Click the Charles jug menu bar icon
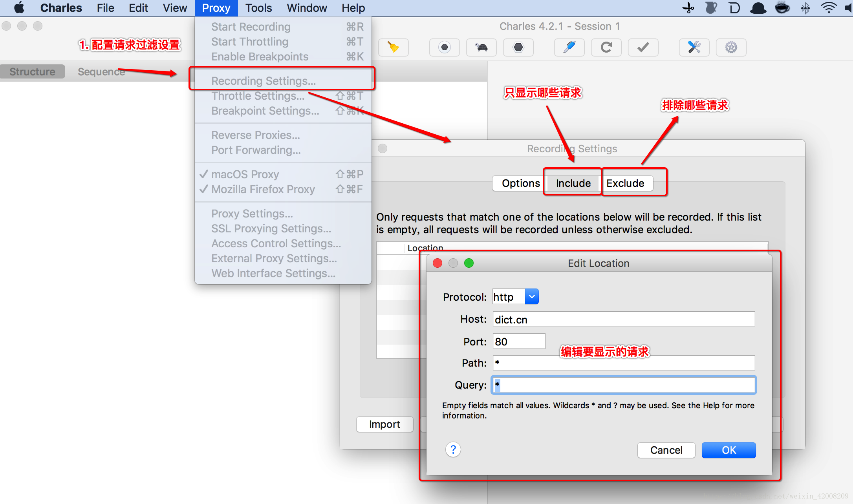 click(x=711, y=8)
